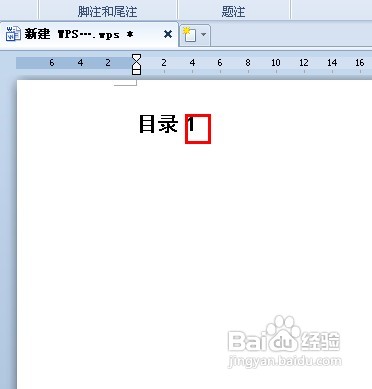This screenshot has height=389, width=372.
Task: Click the number 1 after 目录
Action: 191,124
